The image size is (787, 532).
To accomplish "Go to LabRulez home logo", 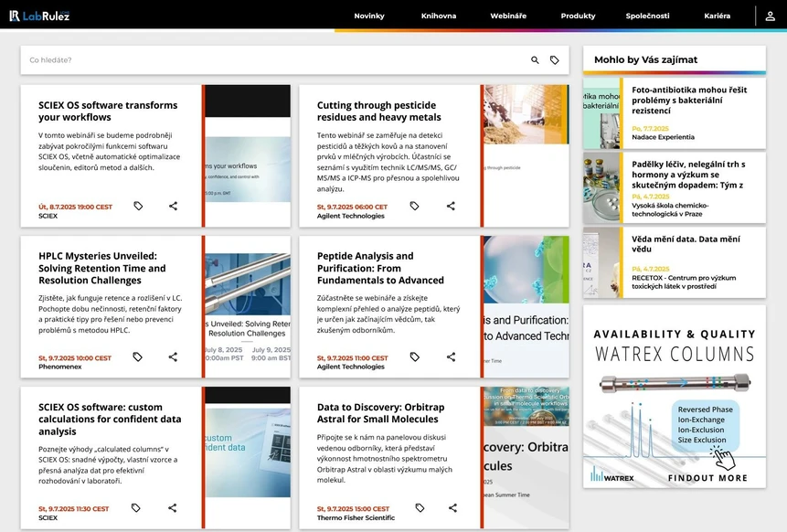I will pyautogui.click(x=39, y=16).
